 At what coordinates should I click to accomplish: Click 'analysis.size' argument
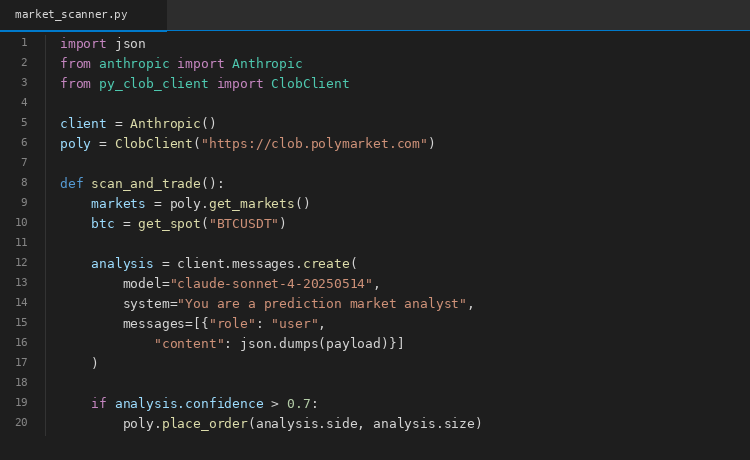pos(424,424)
